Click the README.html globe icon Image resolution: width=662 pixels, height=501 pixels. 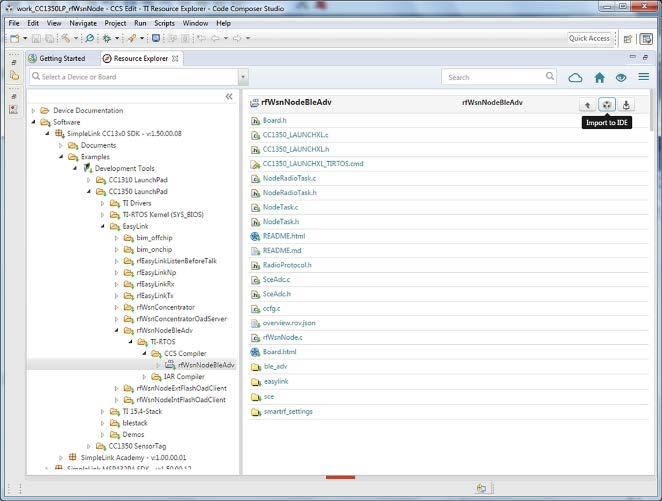(x=255, y=236)
